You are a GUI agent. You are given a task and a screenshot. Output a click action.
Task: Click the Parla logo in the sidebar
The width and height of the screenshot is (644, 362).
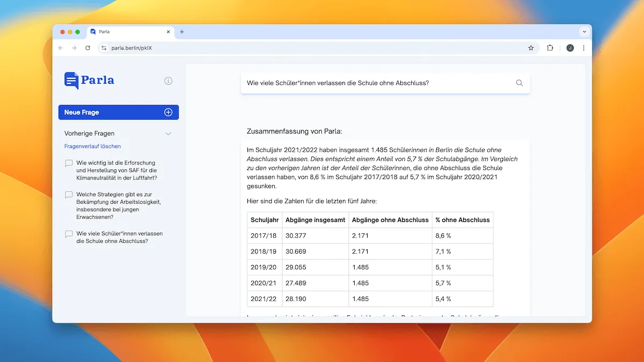pyautogui.click(x=89, y=80)
